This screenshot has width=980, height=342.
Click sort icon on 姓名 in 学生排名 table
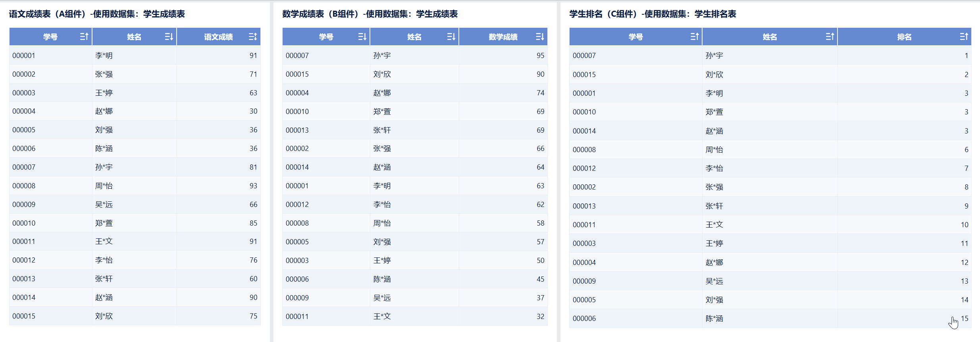coord(830,37)
